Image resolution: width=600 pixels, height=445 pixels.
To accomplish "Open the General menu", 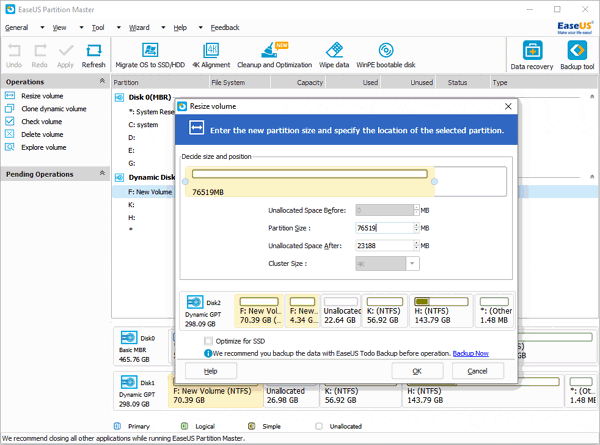I will pos(16,28).
